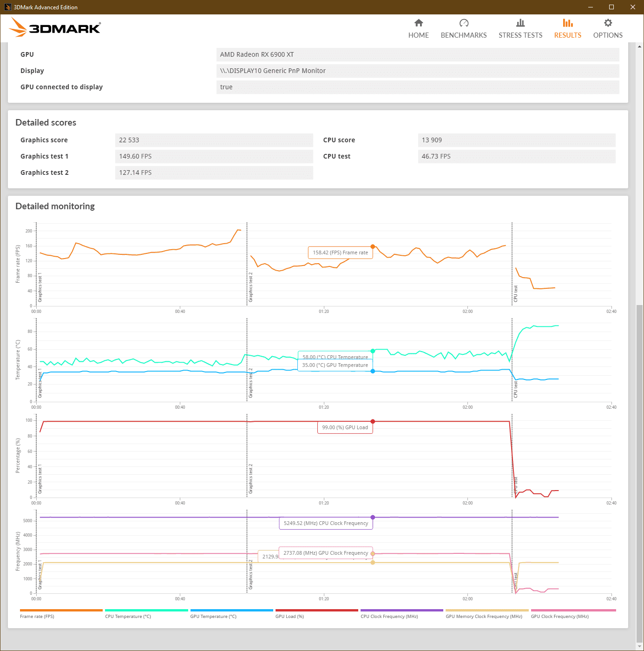Toggle CPU Temperature legend swatch
Viewport: 644px width, 651px height.
(x=146, y=610)
